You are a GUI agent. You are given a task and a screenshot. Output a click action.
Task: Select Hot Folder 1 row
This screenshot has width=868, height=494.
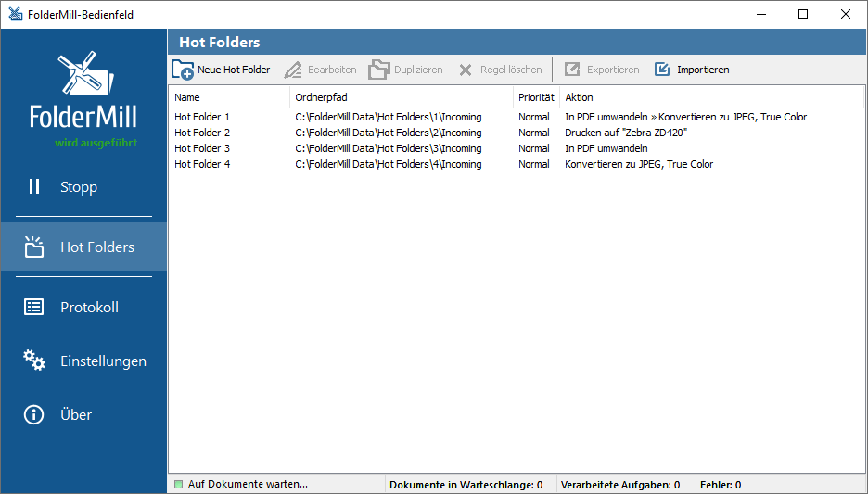tap(516, 117)
